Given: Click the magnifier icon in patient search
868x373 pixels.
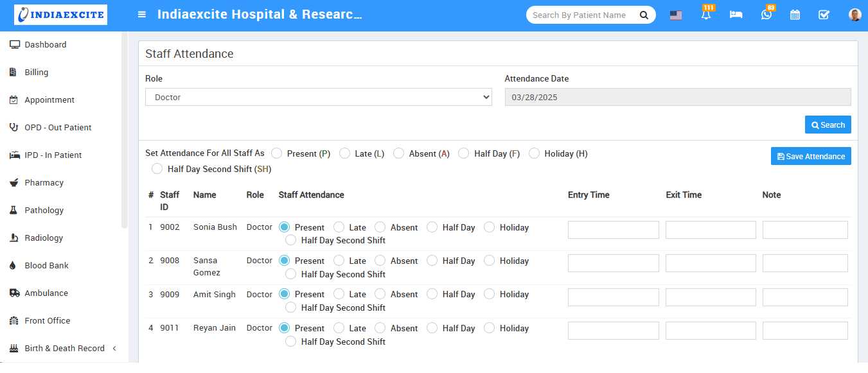Looking at the screenshot, I should tap(644, 15).
